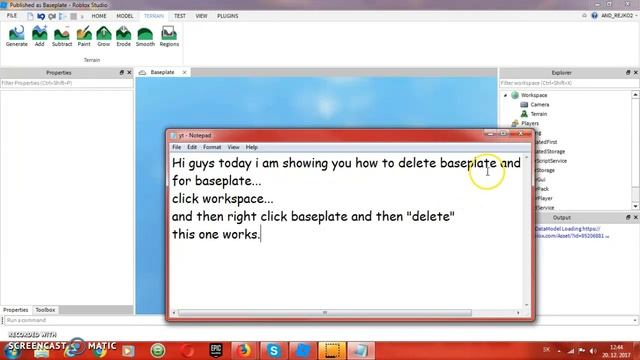Select the Regions terrain tool
Image resolution: width=640 pixels, height=360 pixels.
point(169,36)
